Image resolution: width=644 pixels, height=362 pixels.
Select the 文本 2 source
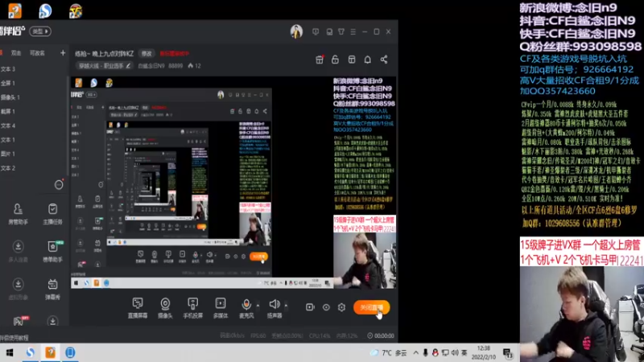pyautogui.click(x=8, y=168)
